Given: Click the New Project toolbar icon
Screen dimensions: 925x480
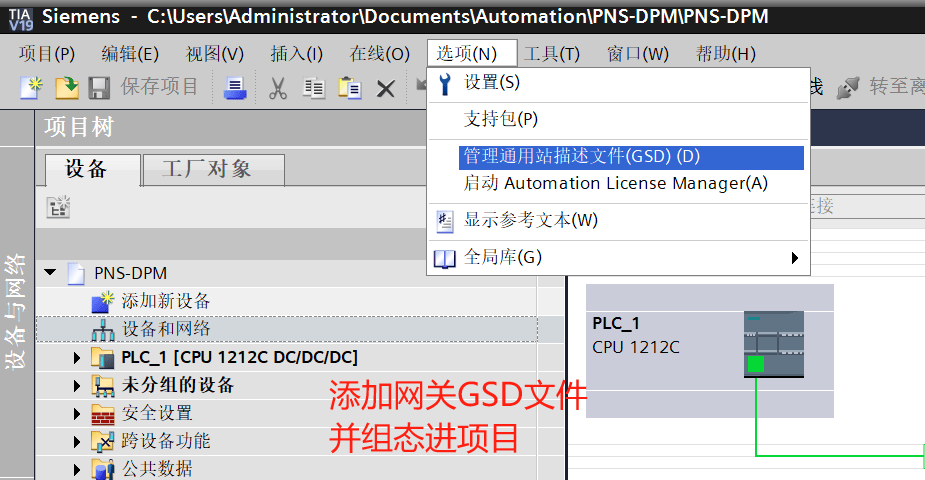Looking at the screenshot, I should (x=31, y=88).
